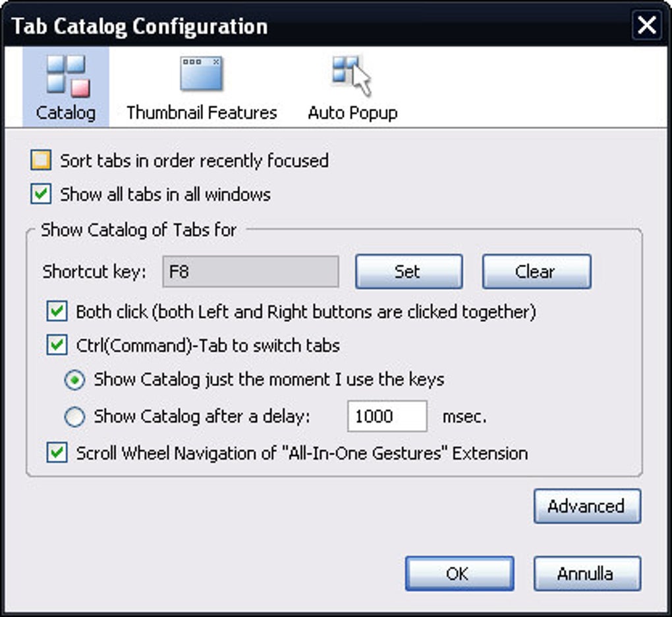Disable Scroll Wheel Navigation of All-In-One Gestures
The width and height of the screenshot is (672, 617).
(x=56, y=453)
